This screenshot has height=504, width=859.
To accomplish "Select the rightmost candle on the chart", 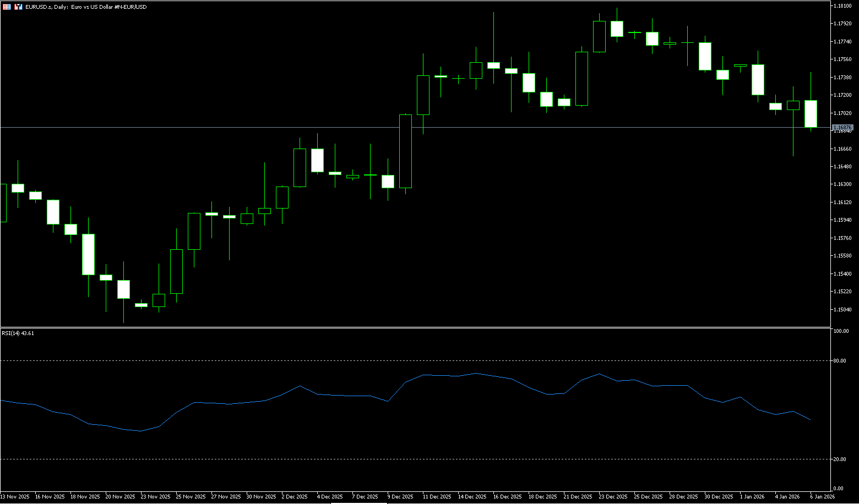I will 811,113.
